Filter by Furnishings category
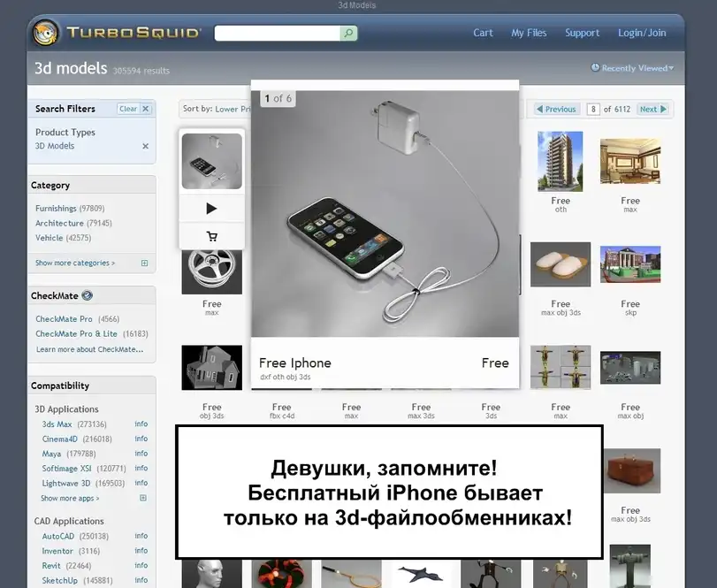Viewport: 717px width, 588px height. pos(56,209)
